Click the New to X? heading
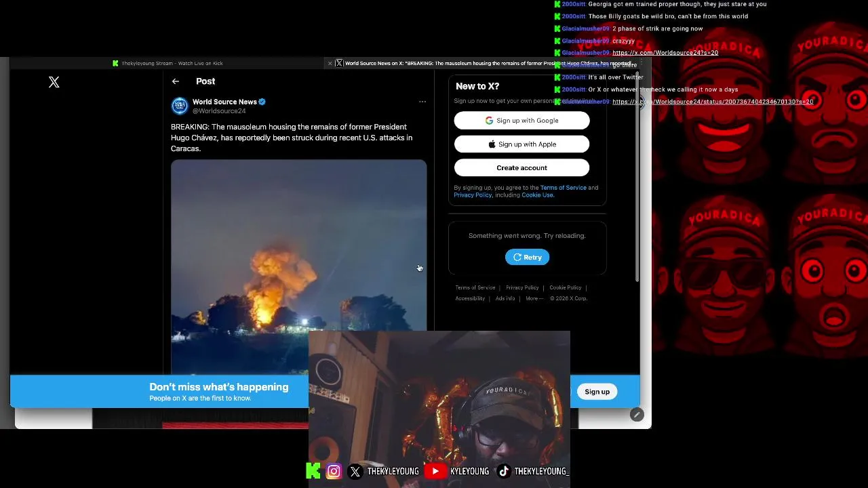The width and height of the screenshot is (868, 488). click(x=477, y=86)
